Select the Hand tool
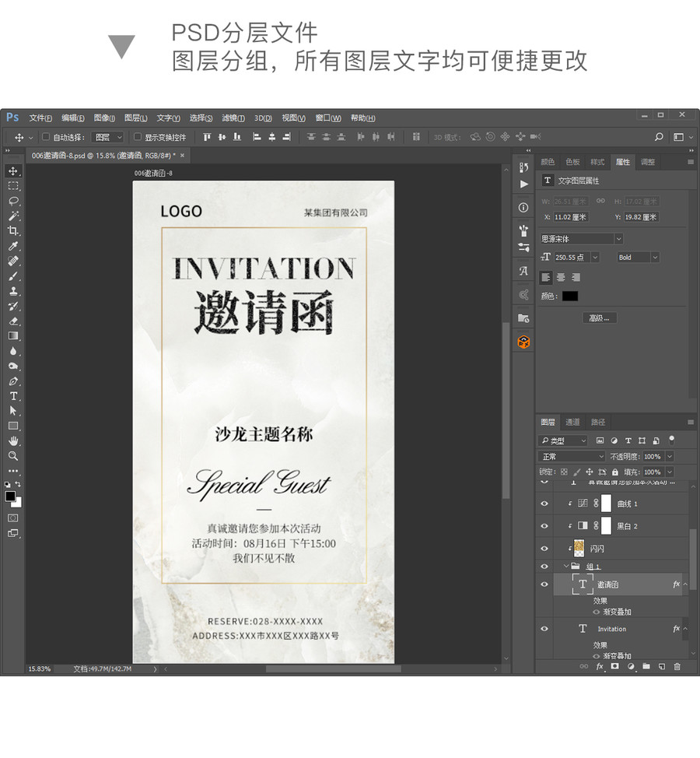 click(13, 441)
